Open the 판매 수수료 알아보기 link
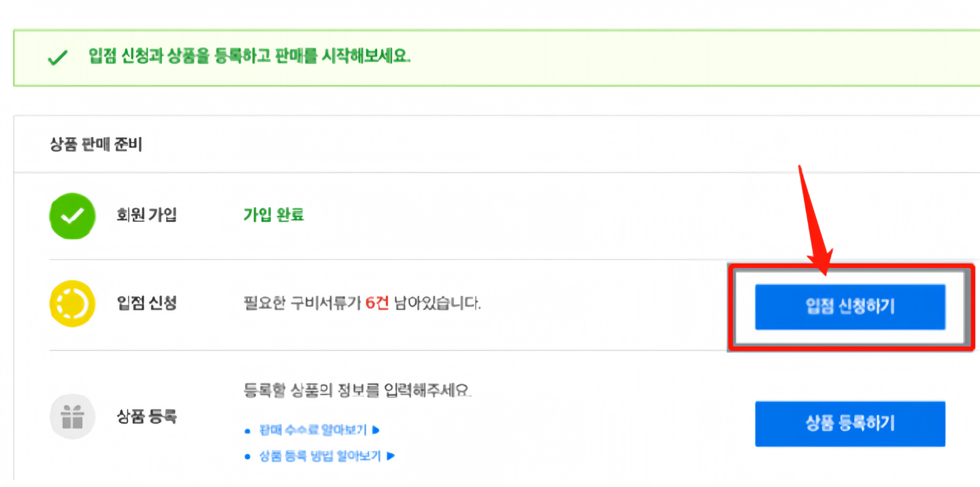Viewport: 980px width, 487px height. point(312,430)
